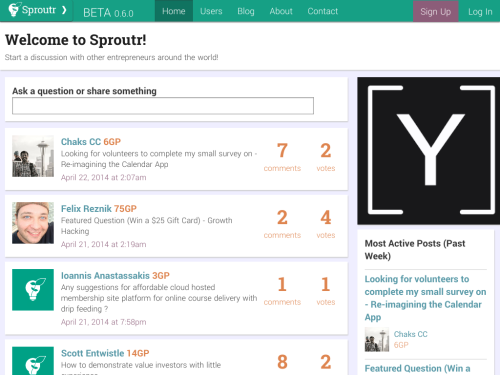Open the sidebar Featured Question post link

click(417, 368)
